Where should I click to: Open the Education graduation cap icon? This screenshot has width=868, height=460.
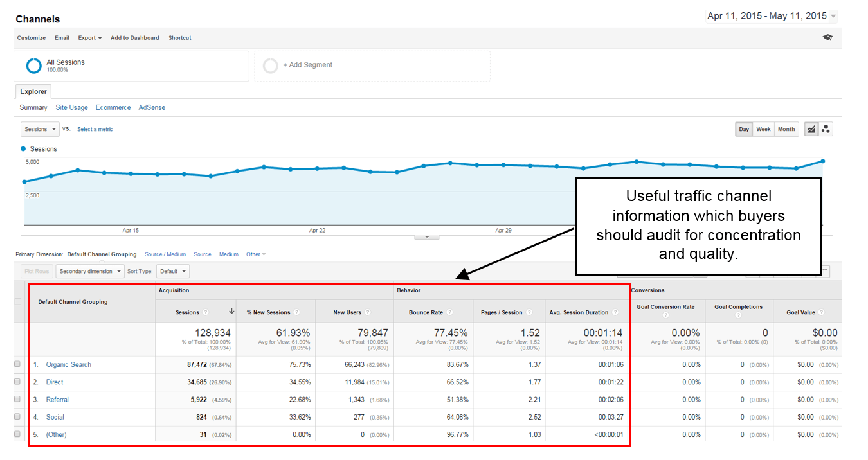click(x=827, y=37)
